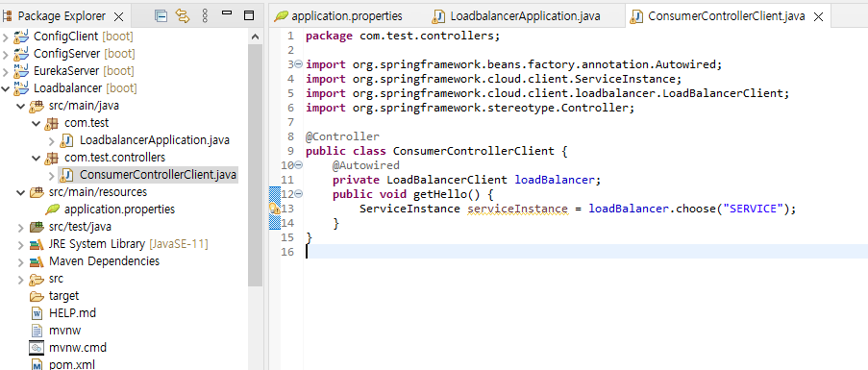Click the ConfigServer project icon

click(x=21, y=54)
